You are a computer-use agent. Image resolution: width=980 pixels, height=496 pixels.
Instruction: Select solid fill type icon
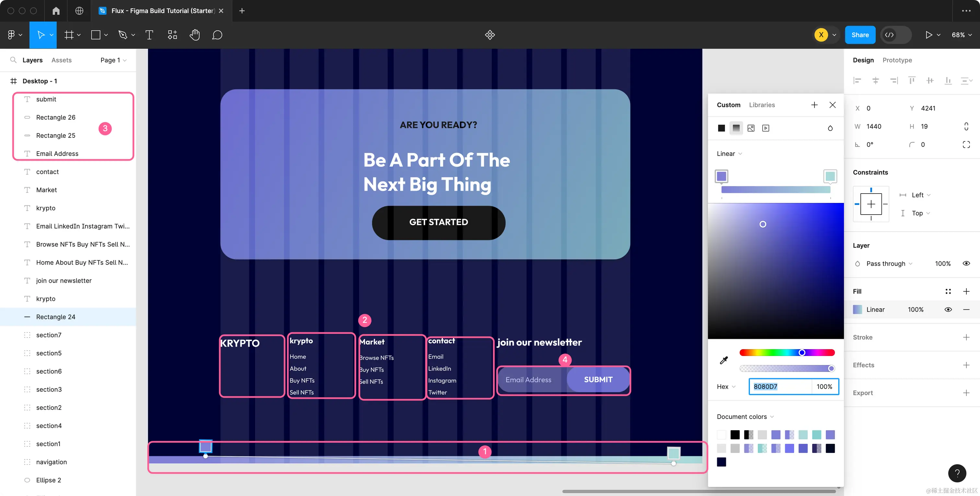(x=721, y=128)
